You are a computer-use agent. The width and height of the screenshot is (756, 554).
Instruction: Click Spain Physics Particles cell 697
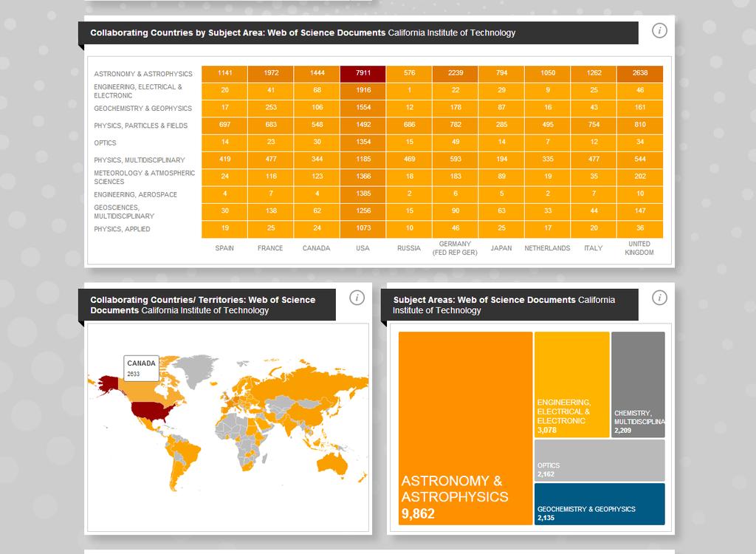point(224,126)
